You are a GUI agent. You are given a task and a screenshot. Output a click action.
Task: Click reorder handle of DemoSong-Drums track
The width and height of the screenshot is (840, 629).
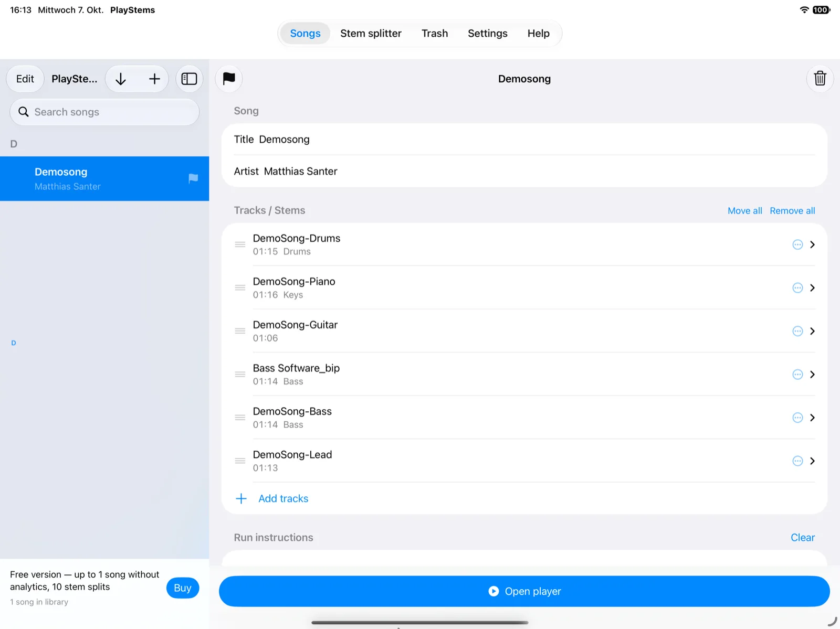click(x=240, y=244)
